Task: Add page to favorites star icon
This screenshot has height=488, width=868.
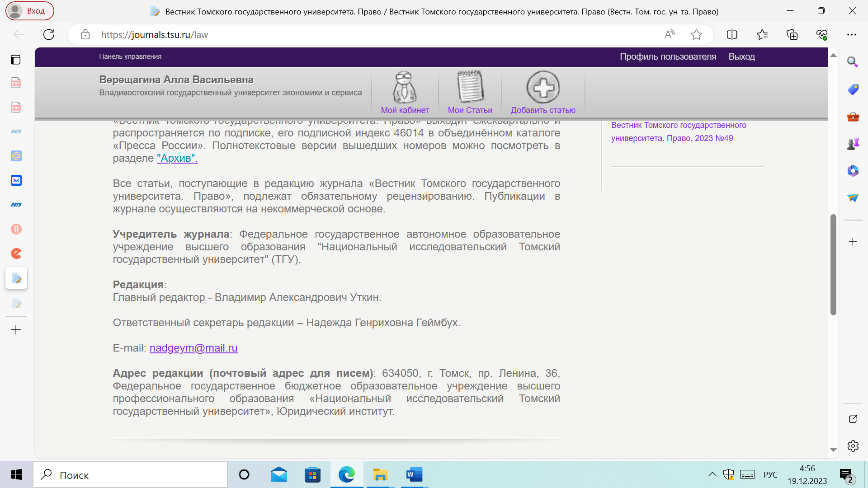Action: point(696,35)
